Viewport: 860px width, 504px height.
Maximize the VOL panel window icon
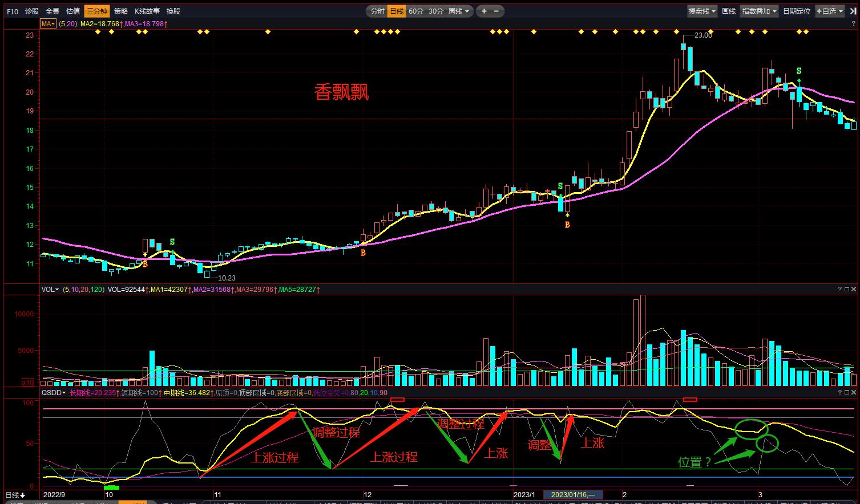(x=846, y=290)
